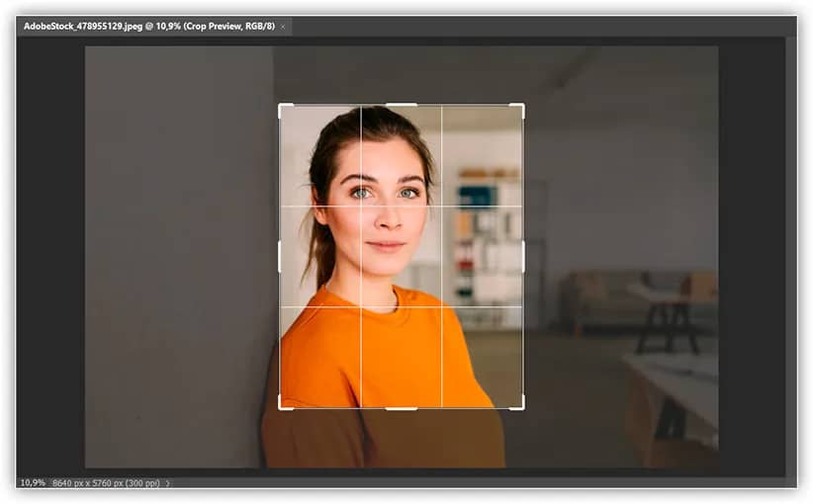The image size is (813, 504).
Task: Click the dimmed sofa right of crop box
Action: tap(593, 296)
